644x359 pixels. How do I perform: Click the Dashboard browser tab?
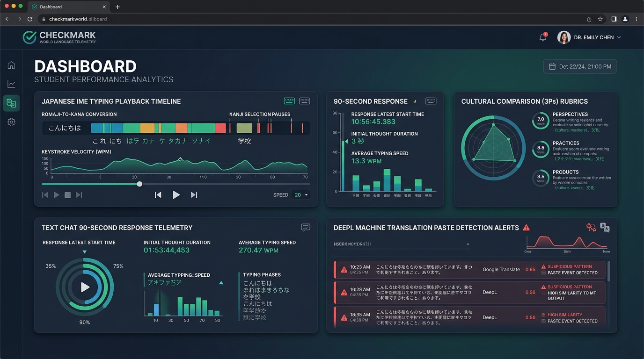coord(68,7)
